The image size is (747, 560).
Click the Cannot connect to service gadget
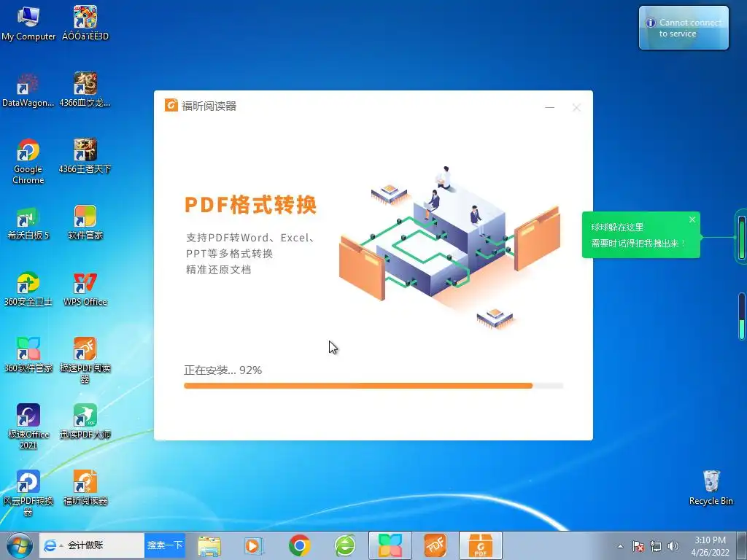[684, 28]
